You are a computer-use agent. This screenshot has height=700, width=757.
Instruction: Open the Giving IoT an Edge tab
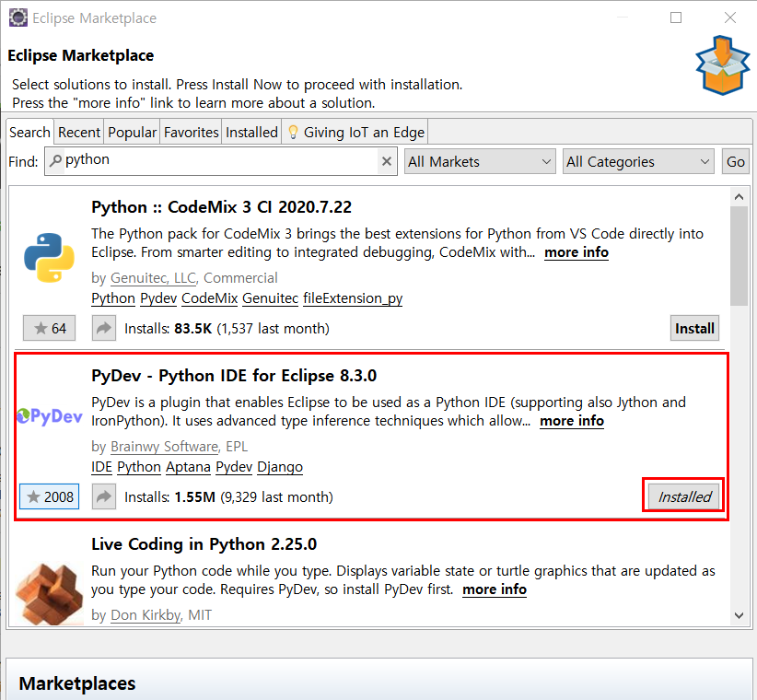pos(355,133)
